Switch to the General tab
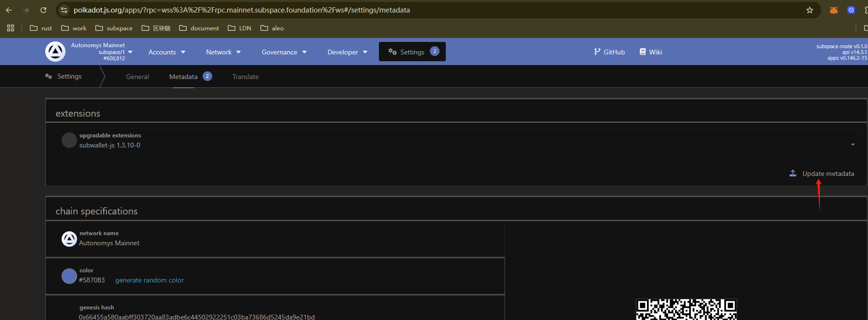This screenshot has width=868, height=320. tap(137, 77)
